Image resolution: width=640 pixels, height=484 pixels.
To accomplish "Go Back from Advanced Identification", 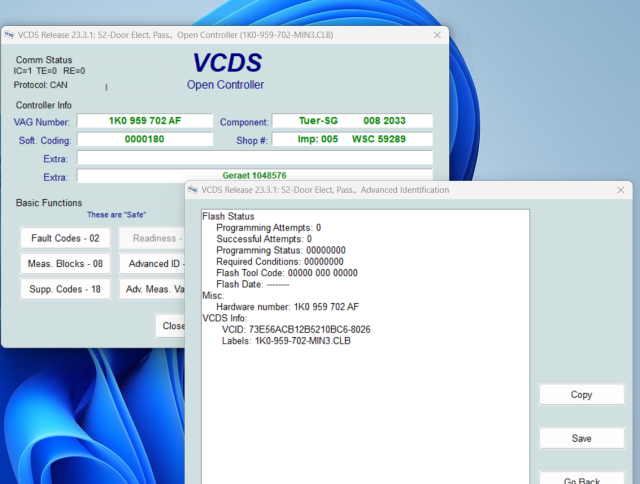I will pyautogui.click(x=581, y=478).
